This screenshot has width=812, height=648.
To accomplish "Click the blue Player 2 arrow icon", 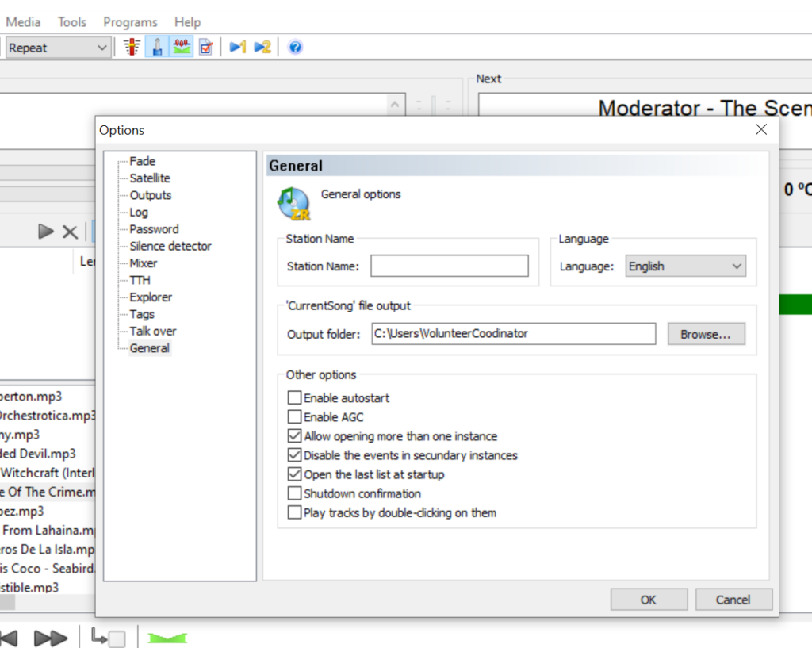I will pos(262,48).
